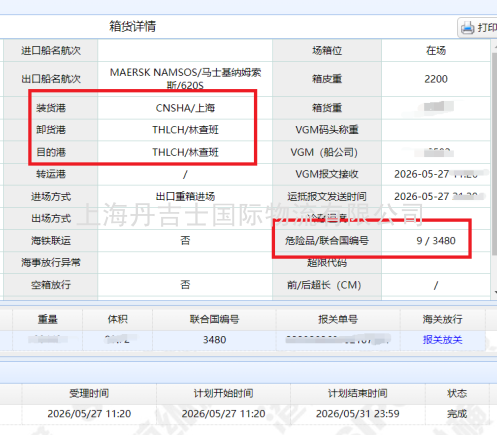Click the 转运港 label

point(51,174)
